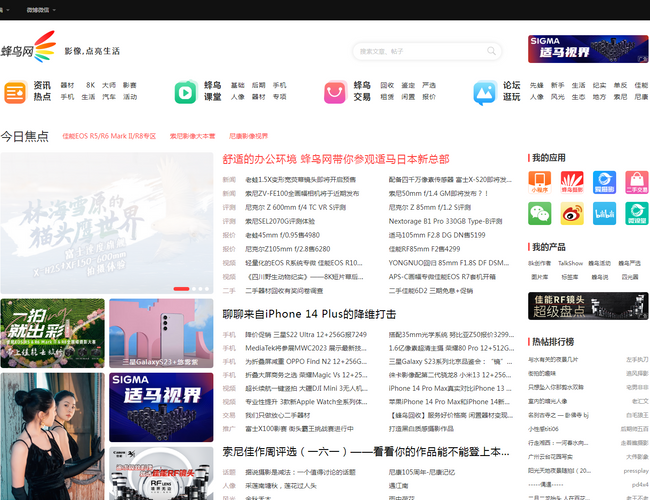Image resolution: width=650 pixels, height=500 pixels.
Task: Open the 论坛逛玩 blue picture icon
Action: click(485, 92)
